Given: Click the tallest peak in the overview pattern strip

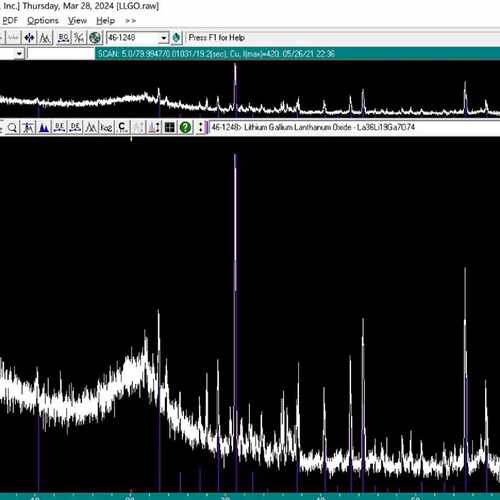Looking at the screenshot, I should coord(235,87).
